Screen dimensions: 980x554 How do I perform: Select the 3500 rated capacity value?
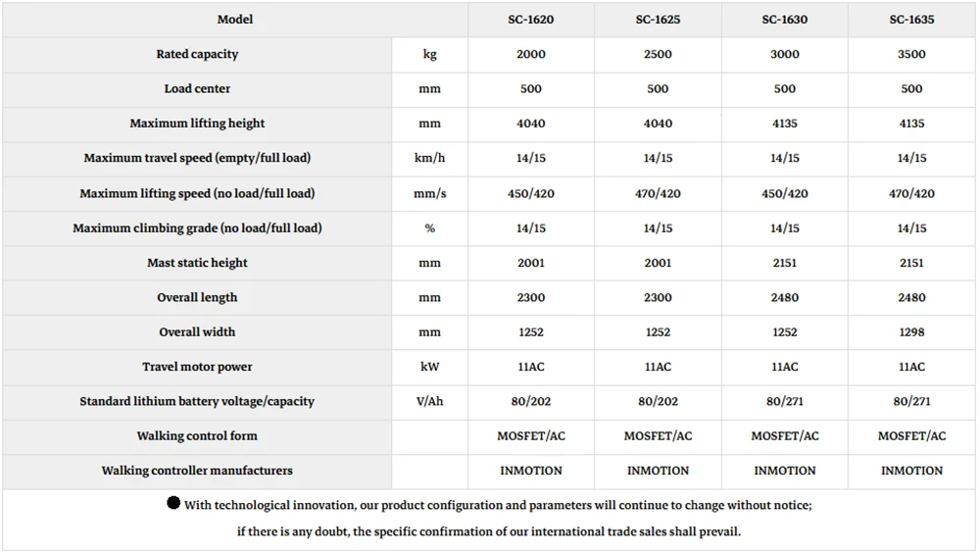(x=911, y=54)
